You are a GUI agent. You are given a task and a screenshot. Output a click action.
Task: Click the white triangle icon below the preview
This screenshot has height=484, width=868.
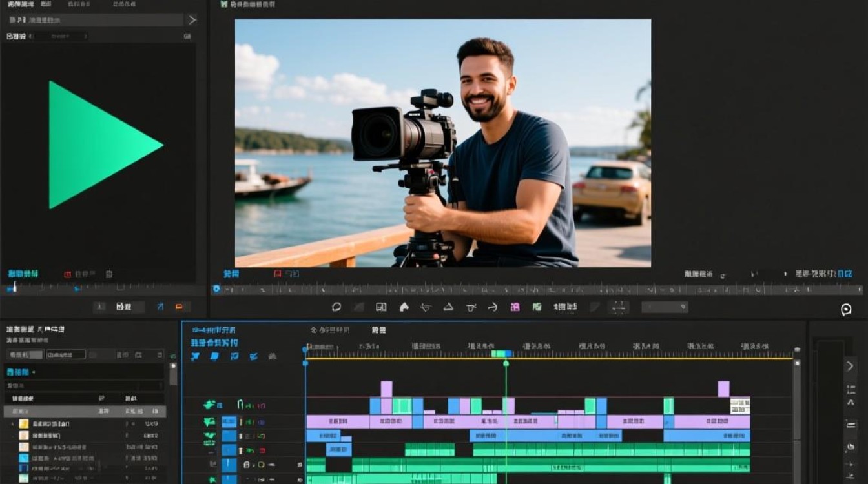[448, 307]
